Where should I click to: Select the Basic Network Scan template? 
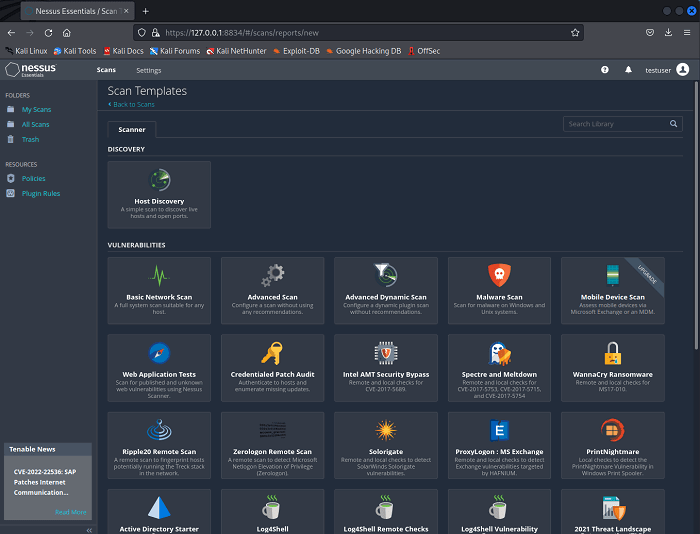pos(159,289)
